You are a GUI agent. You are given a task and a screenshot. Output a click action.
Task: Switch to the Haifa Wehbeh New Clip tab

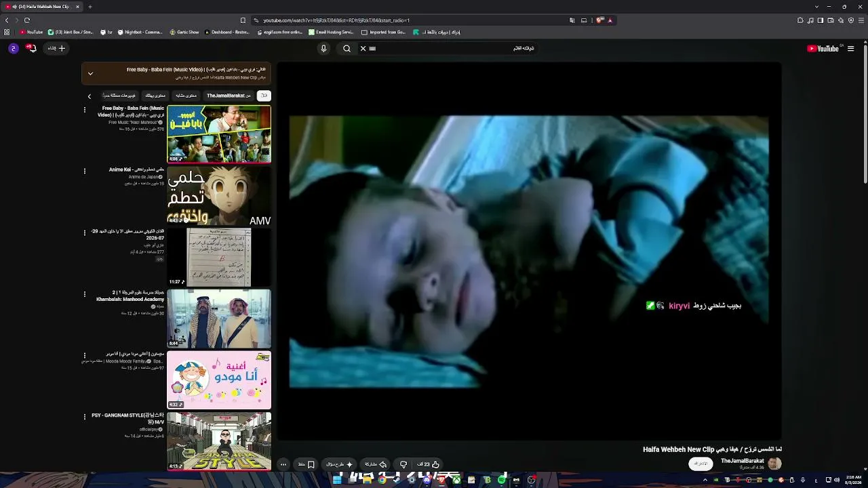click(41, 7)
